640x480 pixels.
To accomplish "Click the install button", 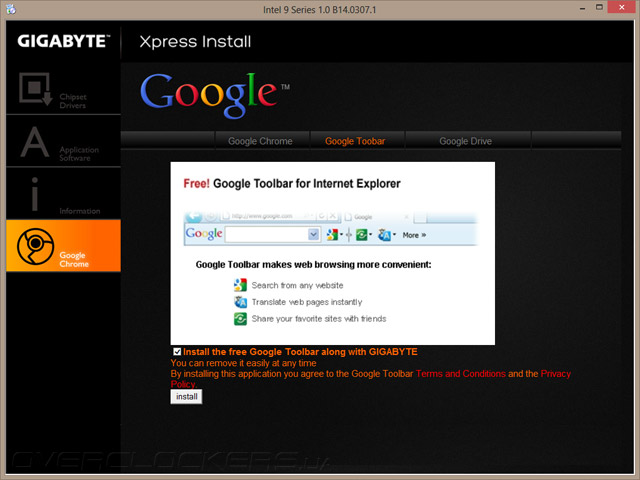I will pos(187,397).
